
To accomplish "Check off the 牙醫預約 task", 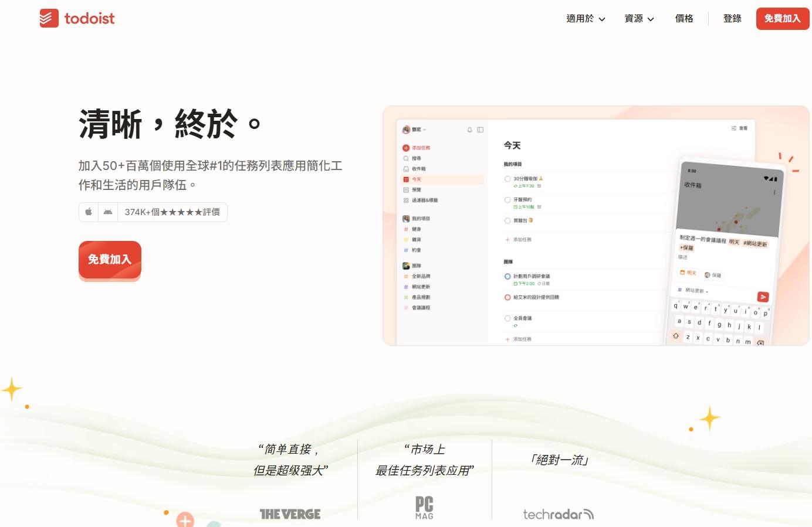I will (507, 200).
